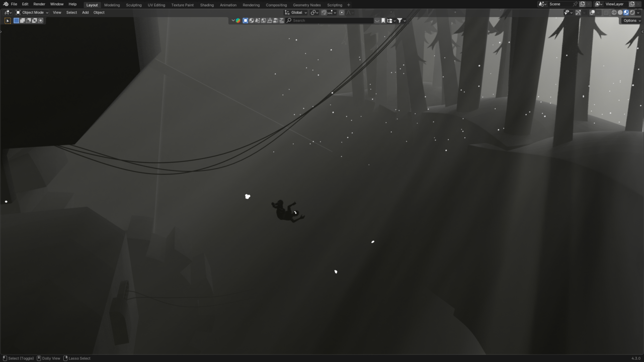Switch to the Geometry Nodes workspace tab
Viewport: 644px width, 362px height.
coord(307,5)
